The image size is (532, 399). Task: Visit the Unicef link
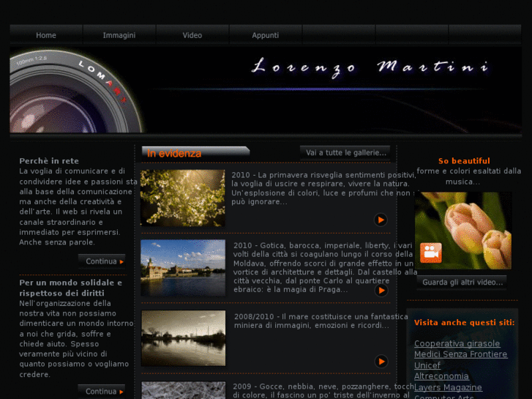pyautogui.click(x=427, y=365)
